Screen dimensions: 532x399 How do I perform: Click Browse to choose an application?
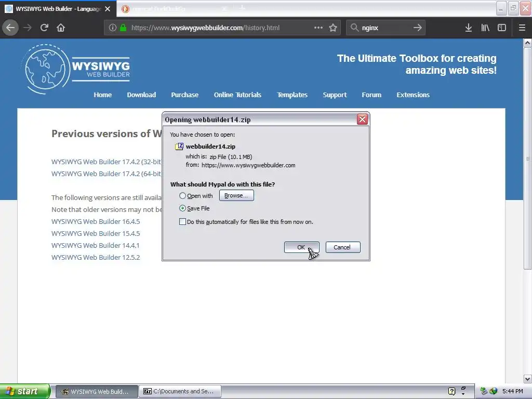[x=236, y=195]
